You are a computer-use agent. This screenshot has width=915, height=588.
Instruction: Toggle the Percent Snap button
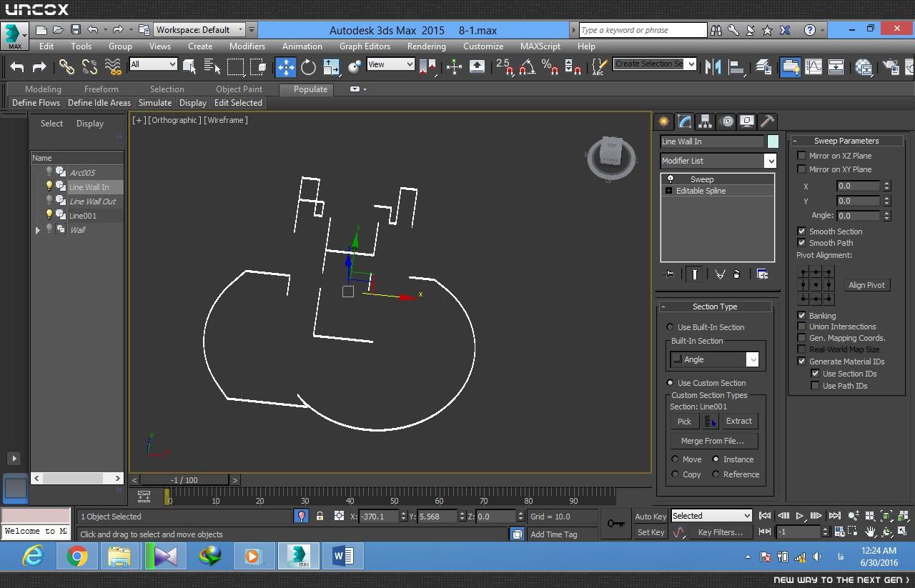[550, 66]
